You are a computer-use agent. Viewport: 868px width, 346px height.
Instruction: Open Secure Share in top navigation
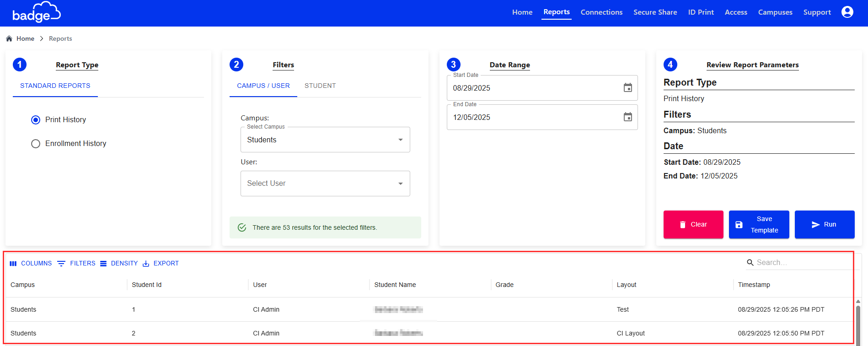click(655, 12)
